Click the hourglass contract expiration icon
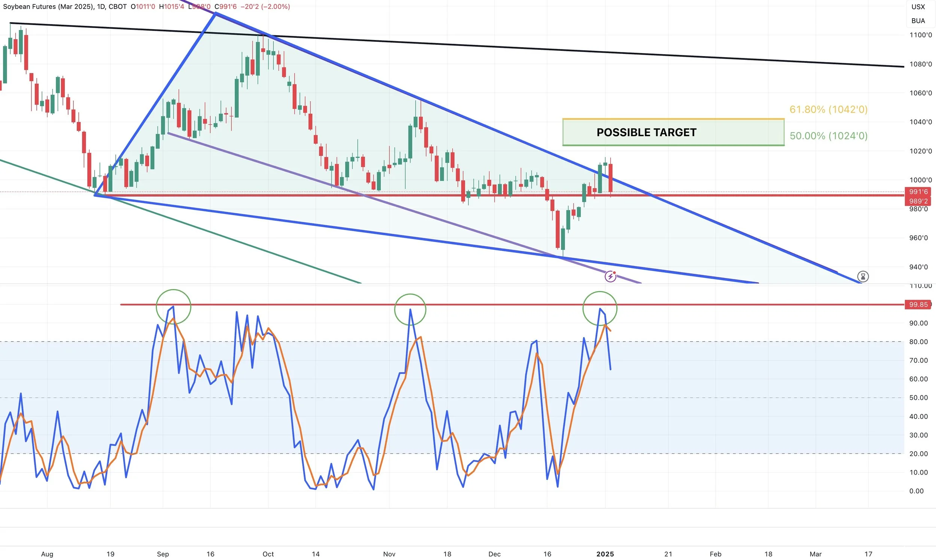 (863, 276)
